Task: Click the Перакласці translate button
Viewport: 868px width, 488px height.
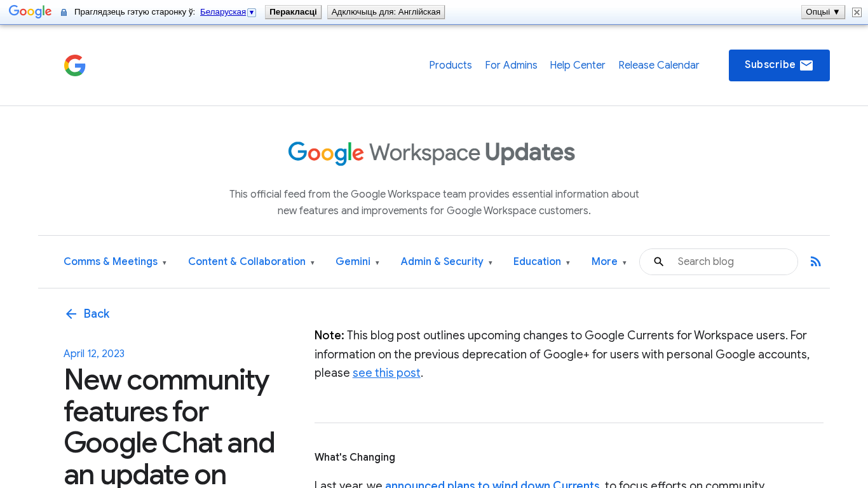Action: (x=293, y=12)
